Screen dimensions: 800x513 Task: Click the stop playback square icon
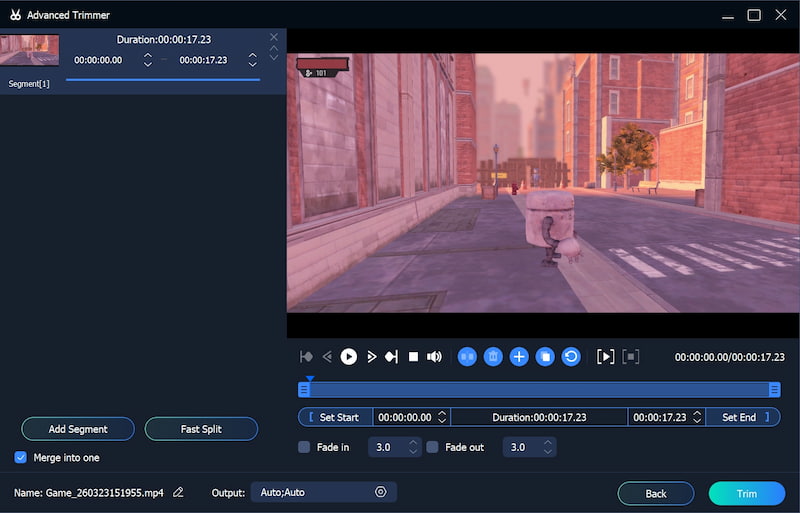pos(413,357)
